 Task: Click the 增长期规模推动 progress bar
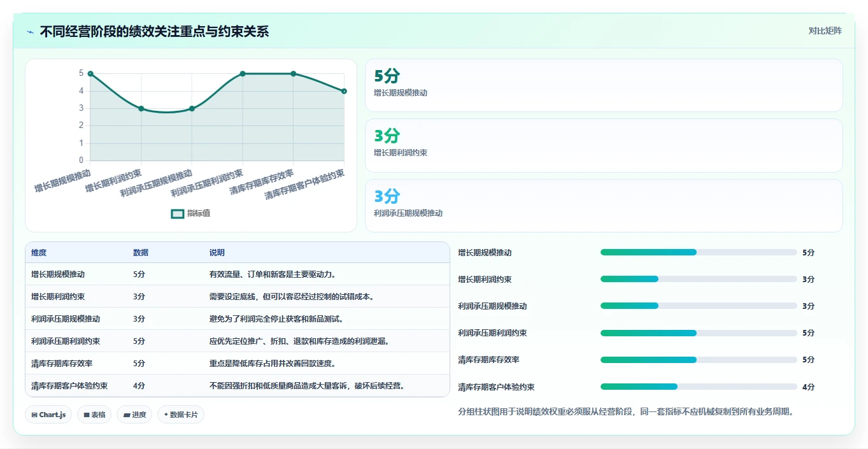699,252
